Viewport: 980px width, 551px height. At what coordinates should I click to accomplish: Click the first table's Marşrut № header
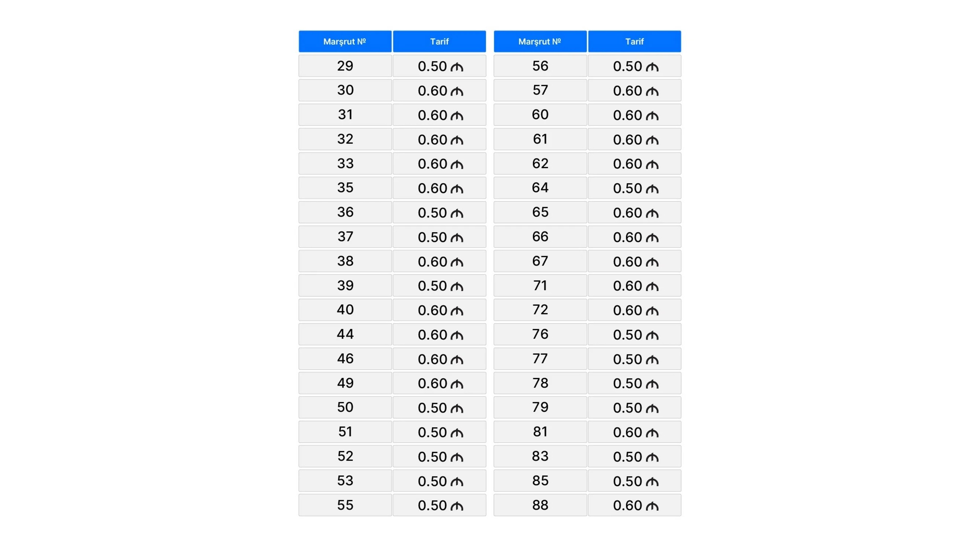[345, 42]
